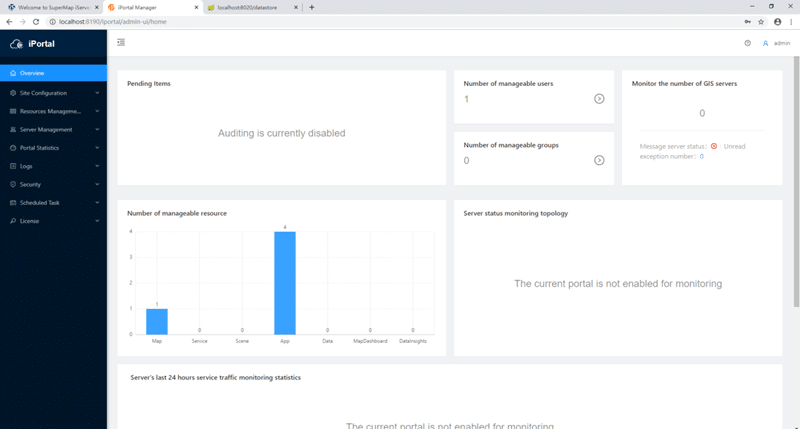Click the License key icon
The width and height of the screenshot is (800, 429).
[13, 221]
